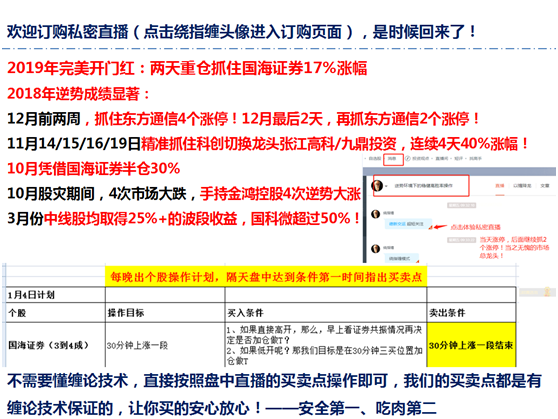Click the host avatar in the live room header
558x419 pixels.
(377, 186)
